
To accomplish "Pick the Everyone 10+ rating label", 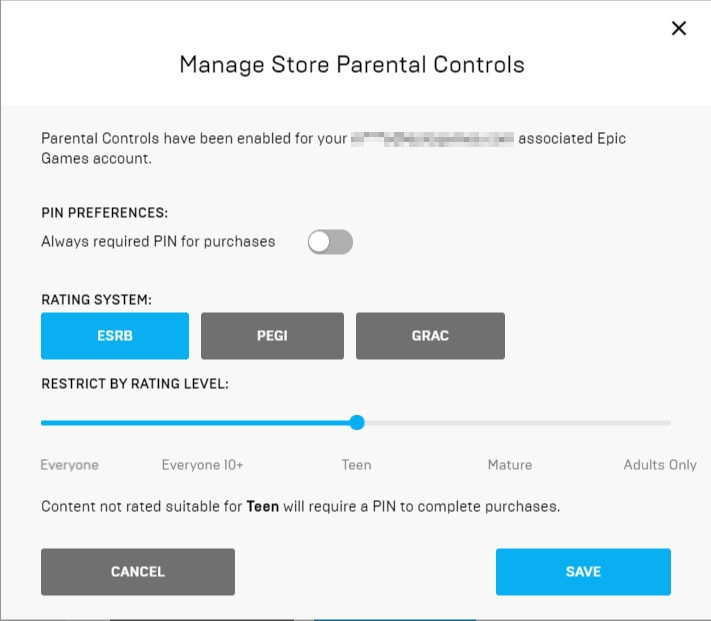I will tap(202, 465).
